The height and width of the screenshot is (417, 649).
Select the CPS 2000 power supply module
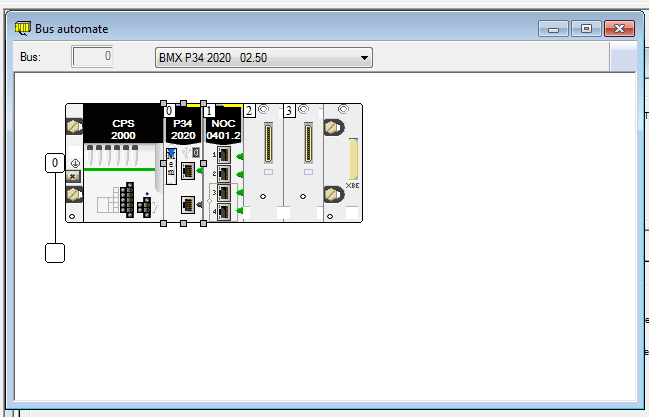click(x=123, y=127)
